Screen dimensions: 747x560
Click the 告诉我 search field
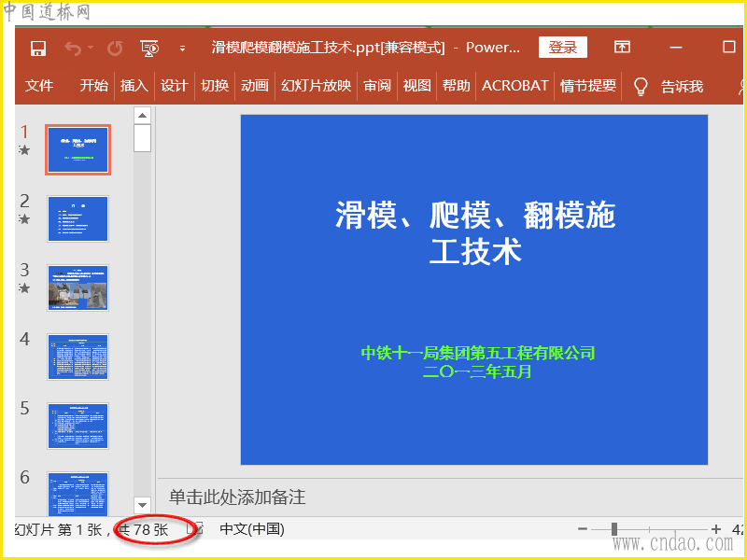pyautogui.click(x=682, y=87)
